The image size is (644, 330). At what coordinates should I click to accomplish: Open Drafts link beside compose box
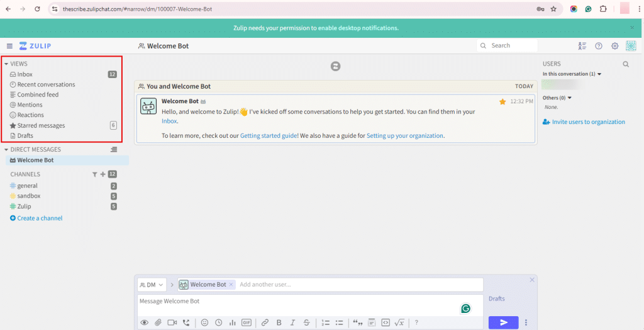[497, 299]
